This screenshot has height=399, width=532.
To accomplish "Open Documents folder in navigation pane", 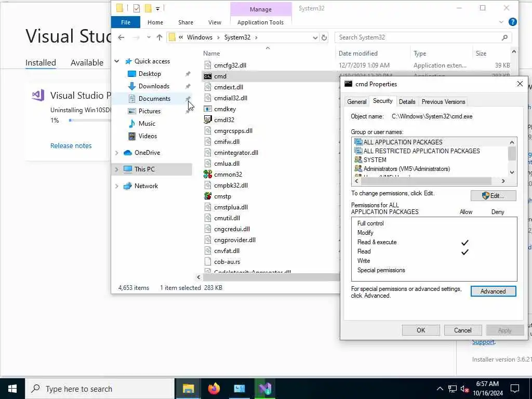I will [x=154, y=99].
